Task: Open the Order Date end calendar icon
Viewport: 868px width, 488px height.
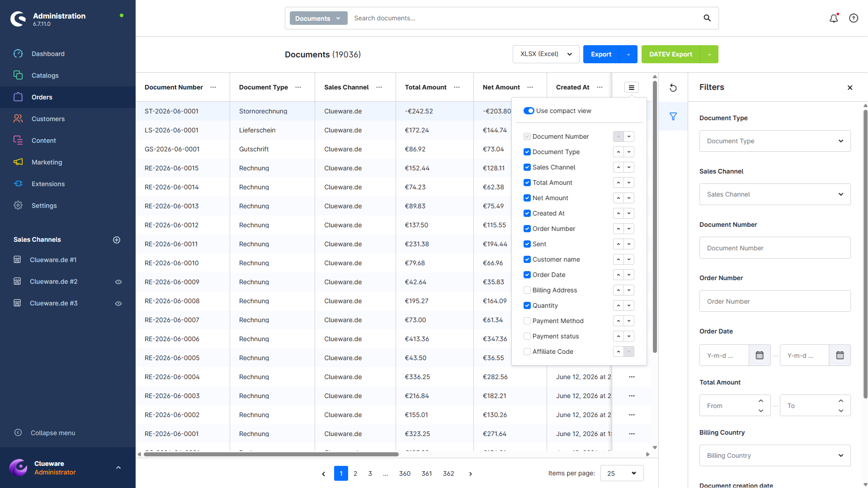Action: [x=840, y=355]
